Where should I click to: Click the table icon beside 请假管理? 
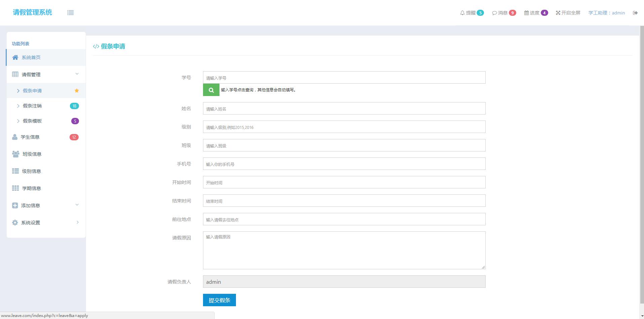pyautogui.click(x=15, y=74)
